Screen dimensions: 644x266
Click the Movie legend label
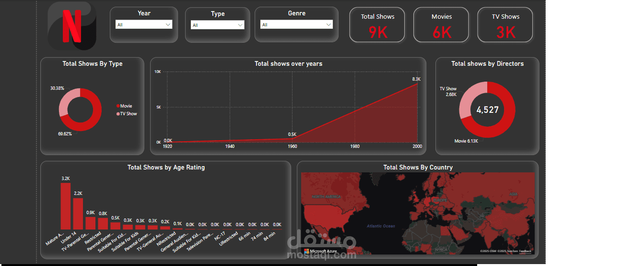(x=126, y=106)
